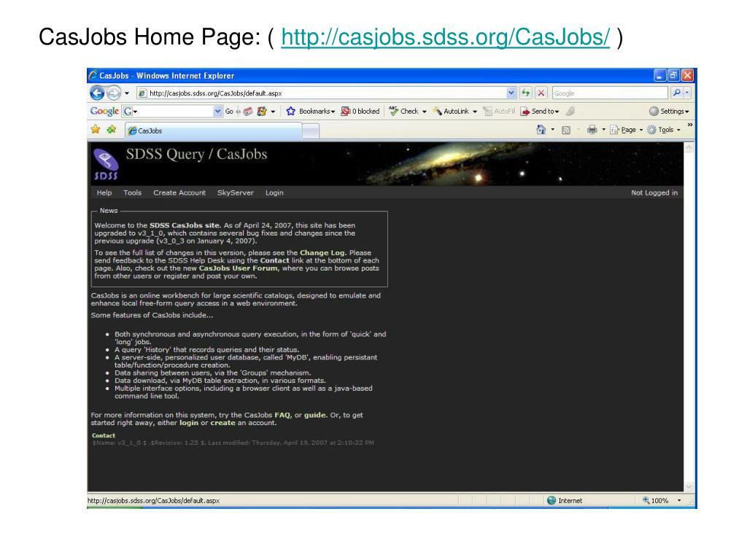Click the Check spelling button

coord(407,112)
